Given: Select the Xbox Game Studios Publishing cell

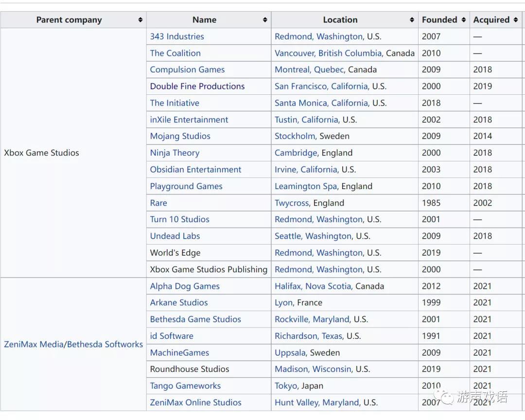Looking at the screenshot, I should (209, 270).
